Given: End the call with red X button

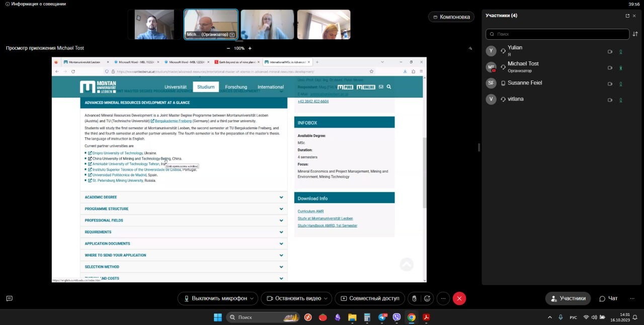Looking at the screenshot, I should (459, 298).
